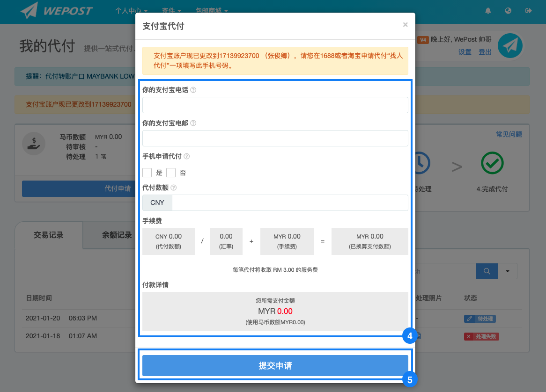
Task: Open help icon next to 你的支付宝电话
Action: (x=193, y=90)
